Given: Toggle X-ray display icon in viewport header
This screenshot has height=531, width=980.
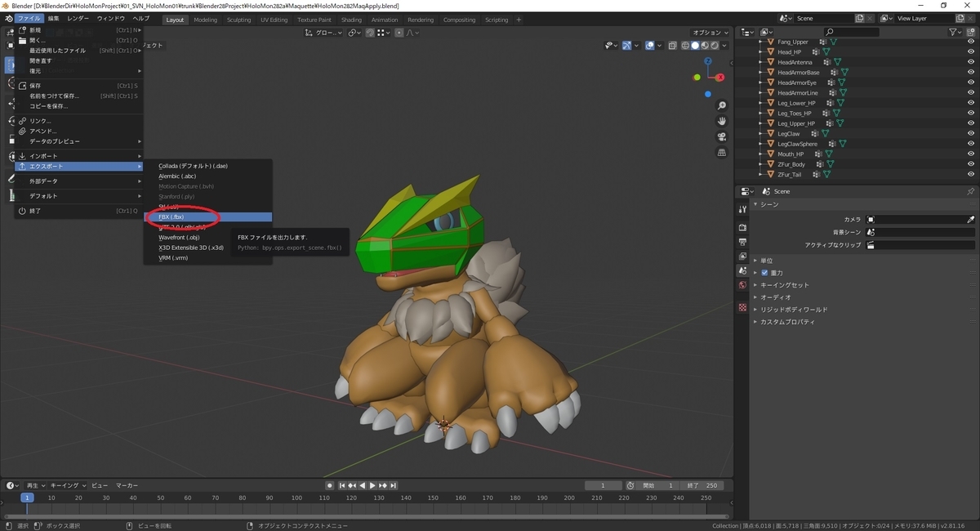Looking at the screenshot, I should (671, 46).
